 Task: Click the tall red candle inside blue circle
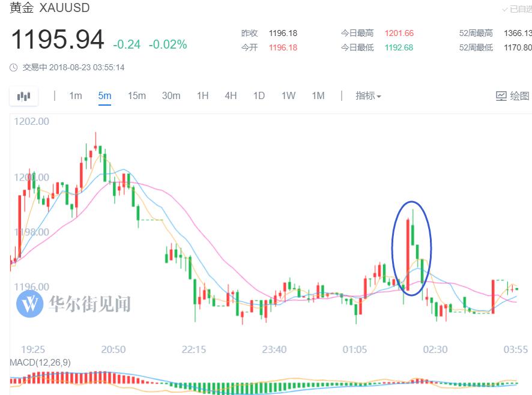coord(408,255)
